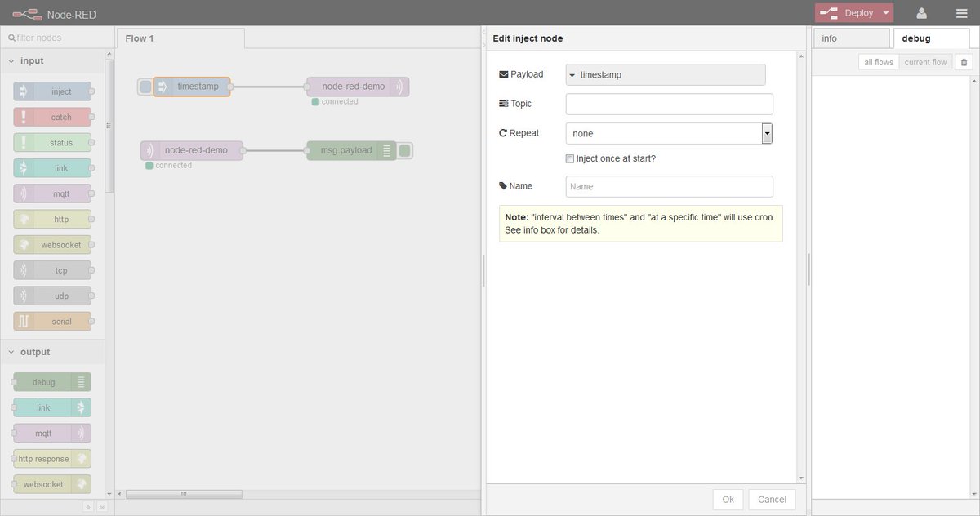Show debug messages from all flows
Image resolution: width=980 pixels, height=516 pixels.
879,62
